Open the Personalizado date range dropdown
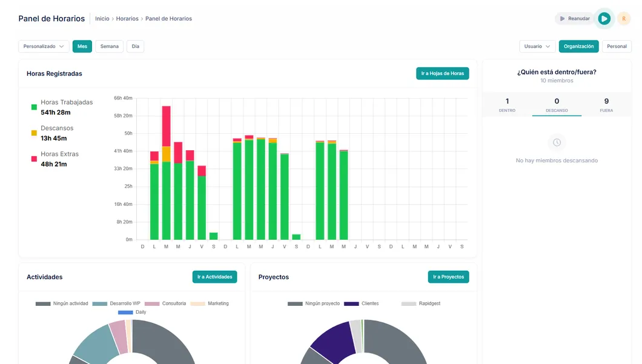Image resolution: width=642 pixels, height=364 pixels. click(44, 47)
